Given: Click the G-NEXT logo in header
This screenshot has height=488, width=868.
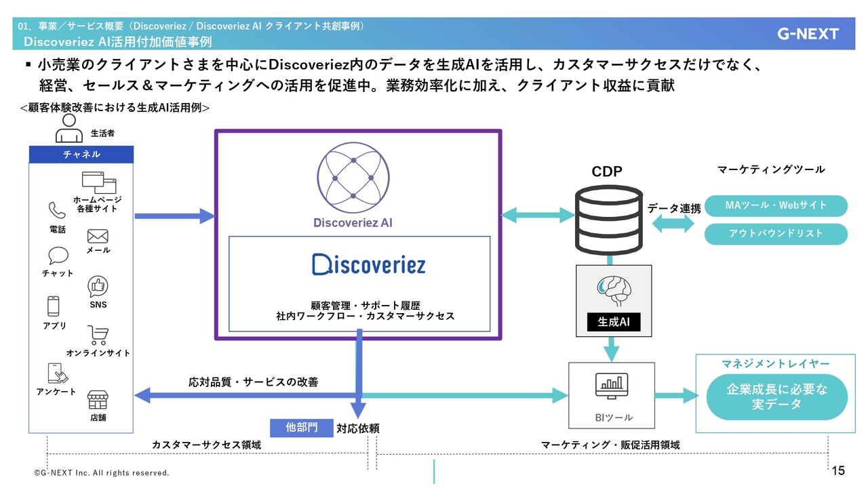Looking at the screenshot, I should 808,35.
